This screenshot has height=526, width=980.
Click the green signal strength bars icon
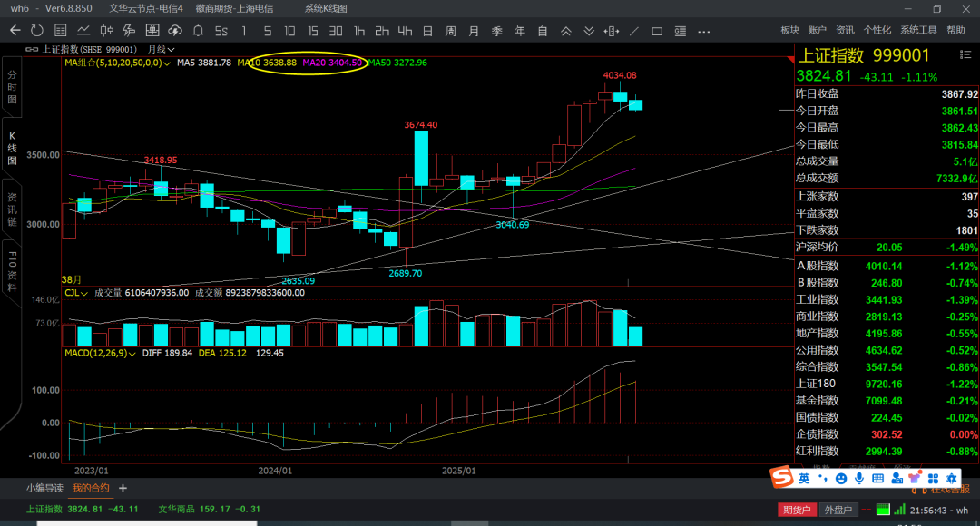tap(899, 510)
